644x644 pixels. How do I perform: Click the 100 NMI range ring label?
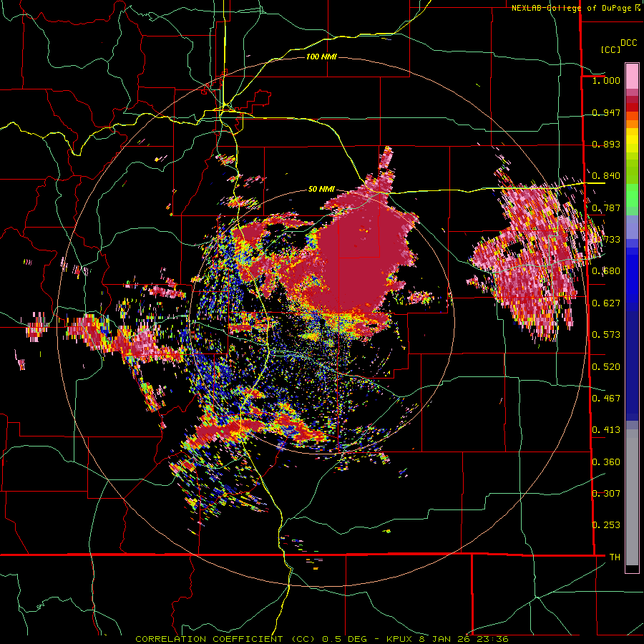click(x=321, y=57)
